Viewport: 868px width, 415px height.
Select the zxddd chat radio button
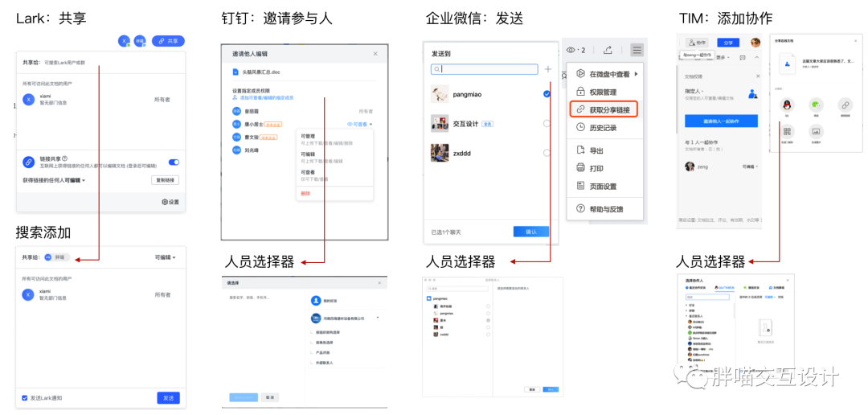pyautogui.click(x=547, y=152)
